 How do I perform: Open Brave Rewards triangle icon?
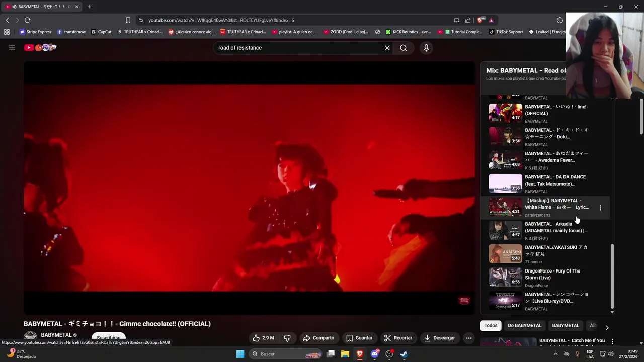click(x=491, y=20)
